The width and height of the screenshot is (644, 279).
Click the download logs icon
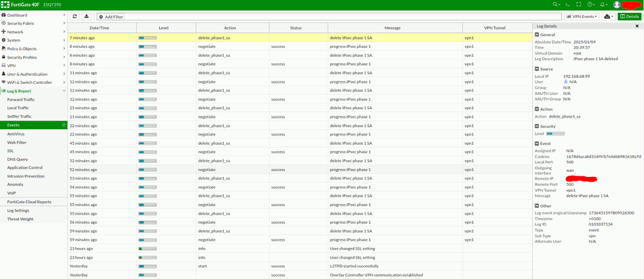tap(87, 16)
